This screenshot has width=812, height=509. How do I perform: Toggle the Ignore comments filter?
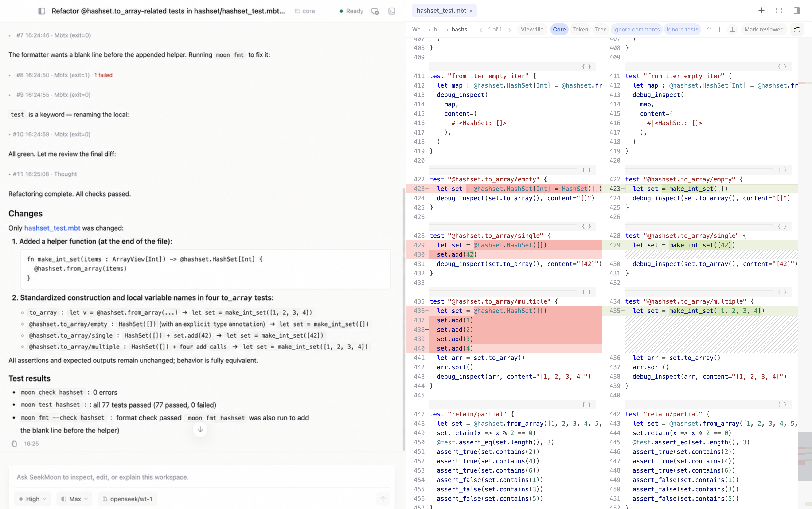point(636,30)
